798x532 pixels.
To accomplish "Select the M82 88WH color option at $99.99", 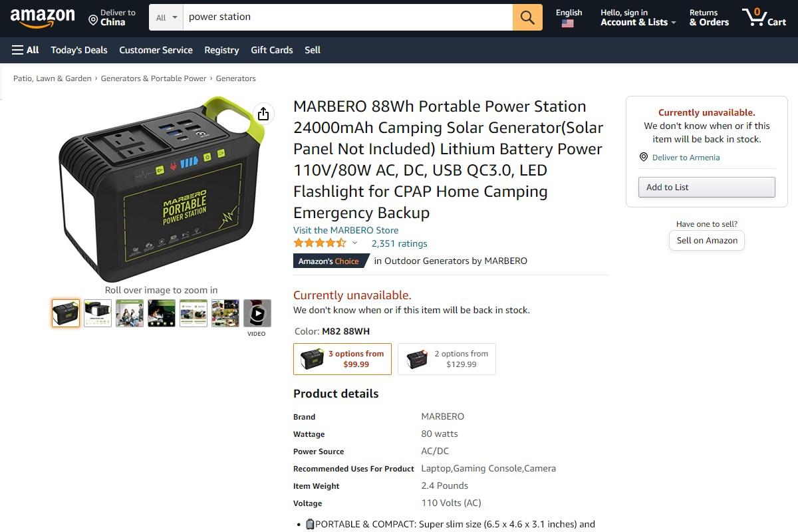I will coord(342,359).
